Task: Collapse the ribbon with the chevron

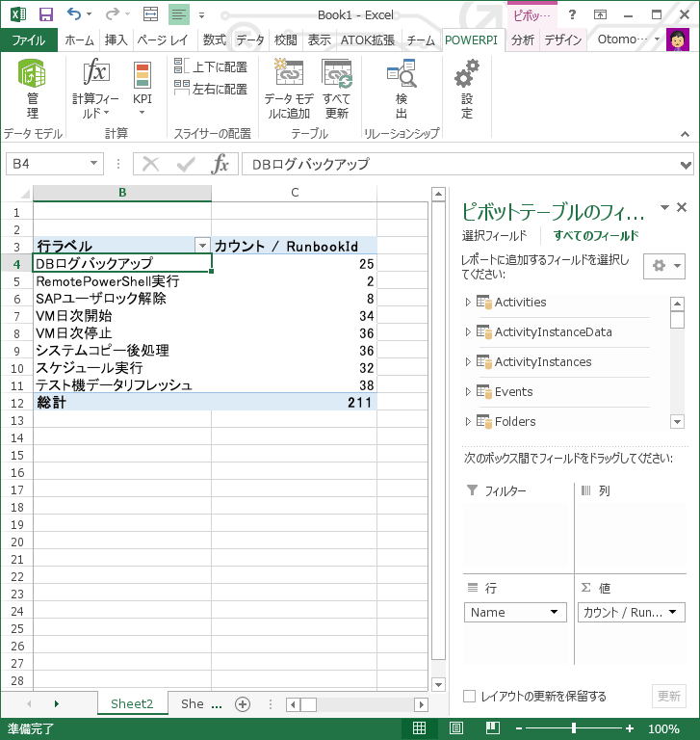Action: pyautogui.click(x=685, y=134)
